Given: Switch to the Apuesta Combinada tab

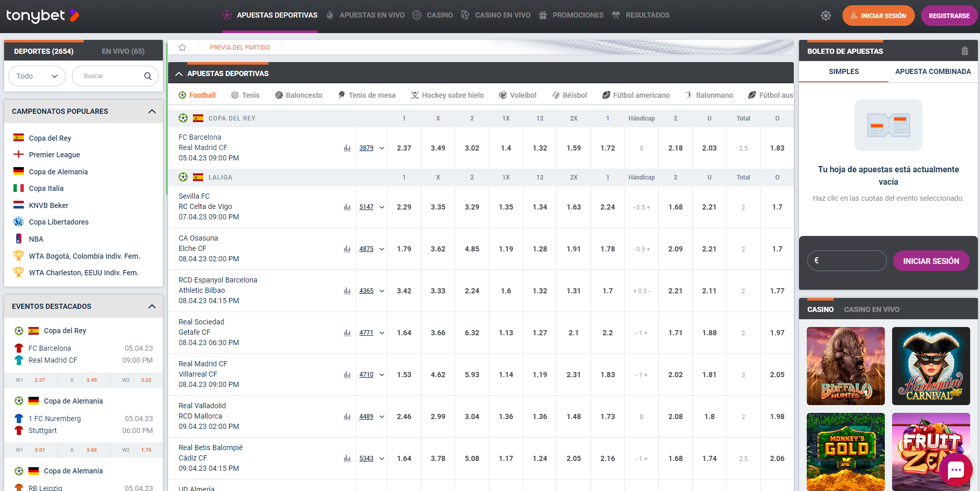Looking at the screenshot, I should (932, 71).
